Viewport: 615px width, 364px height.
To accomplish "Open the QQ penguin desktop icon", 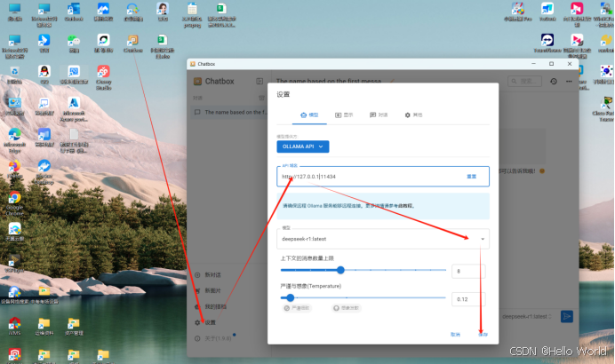I will pos(44,75).
